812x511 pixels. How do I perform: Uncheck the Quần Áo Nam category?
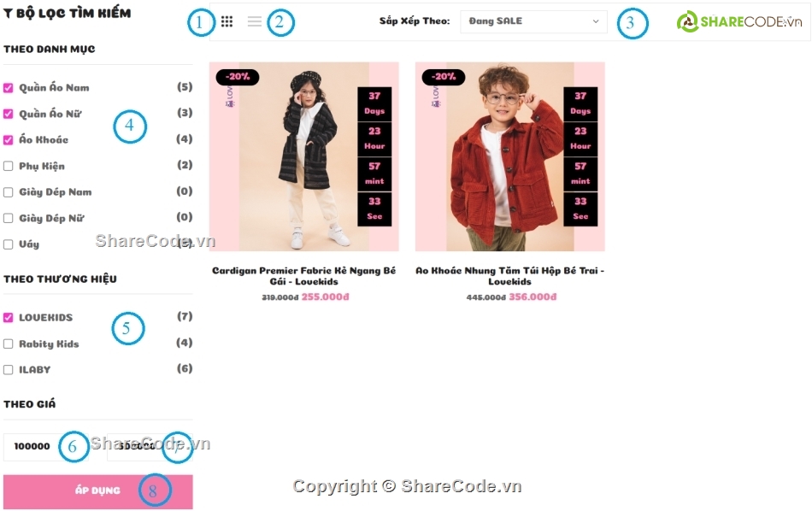[9, 88]
